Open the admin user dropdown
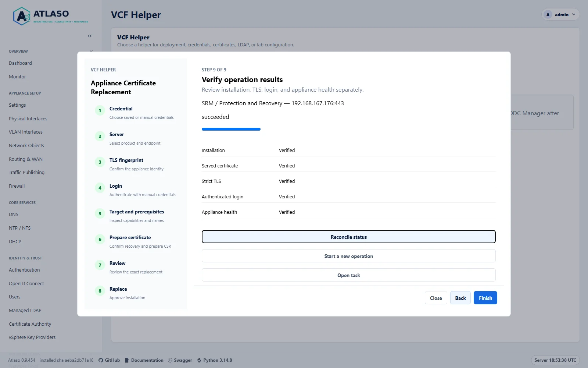 561,15
